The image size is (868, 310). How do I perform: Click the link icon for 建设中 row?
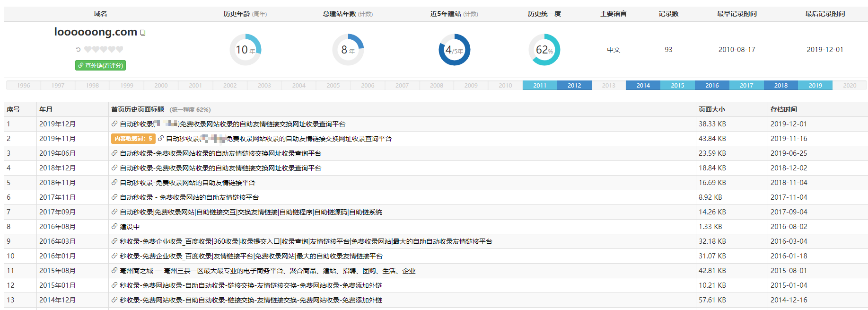click(114, 227)
